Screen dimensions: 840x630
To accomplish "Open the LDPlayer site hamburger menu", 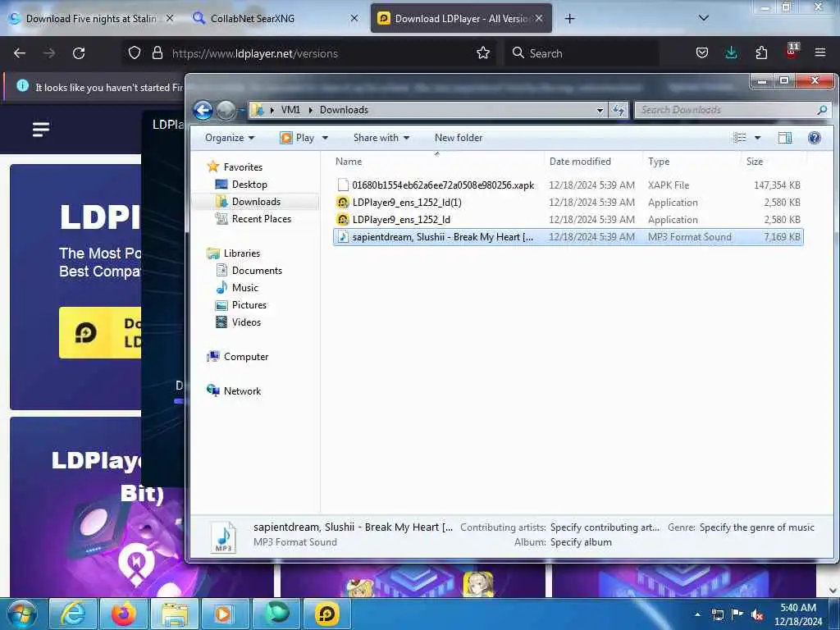I will click(41, 129).
